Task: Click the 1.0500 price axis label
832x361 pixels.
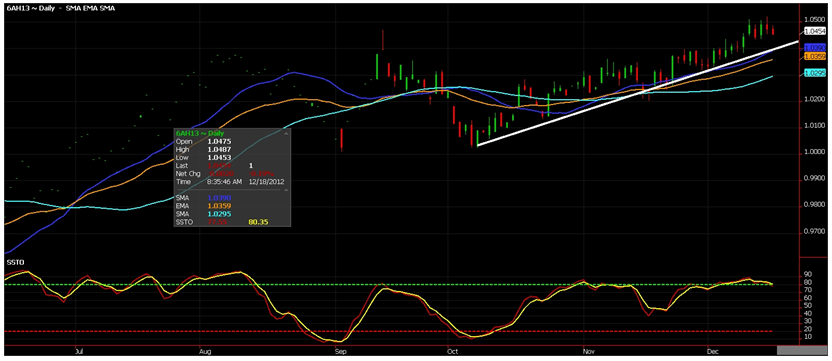Action: tap(814, 20)
